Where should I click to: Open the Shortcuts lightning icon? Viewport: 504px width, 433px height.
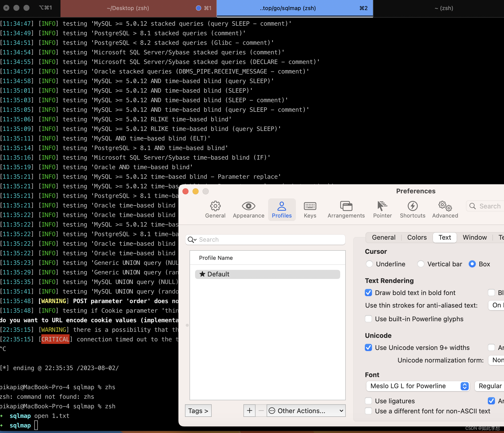tap(413, 206)
